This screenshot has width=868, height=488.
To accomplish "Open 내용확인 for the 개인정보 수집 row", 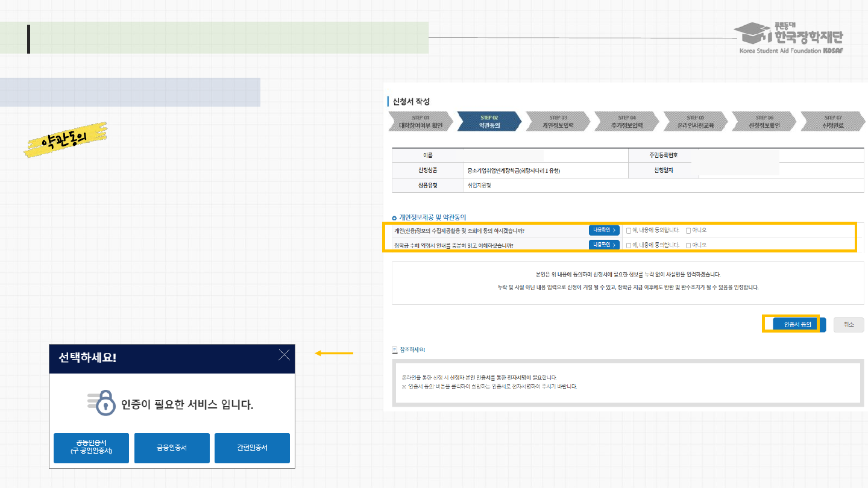I will 604,230.
